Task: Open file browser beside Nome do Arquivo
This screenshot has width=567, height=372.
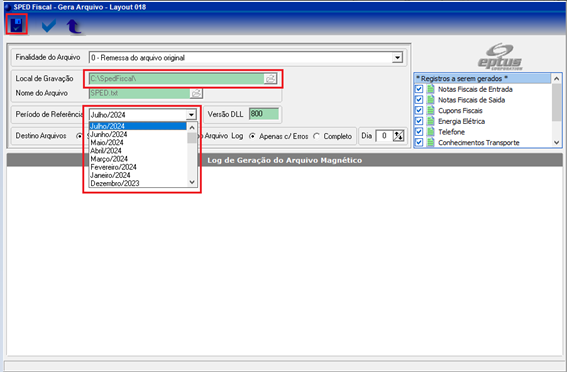Action: coord(196,93)
